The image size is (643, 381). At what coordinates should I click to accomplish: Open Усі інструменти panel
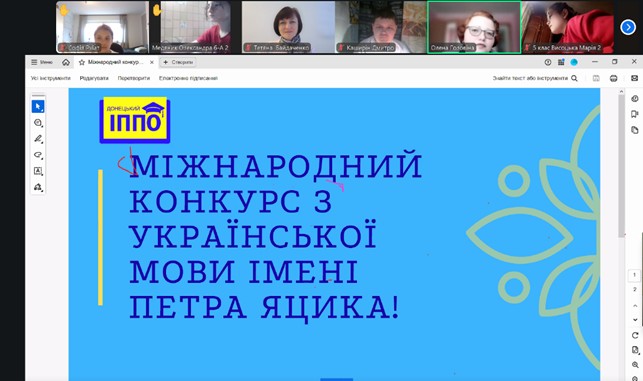(50, 78)
